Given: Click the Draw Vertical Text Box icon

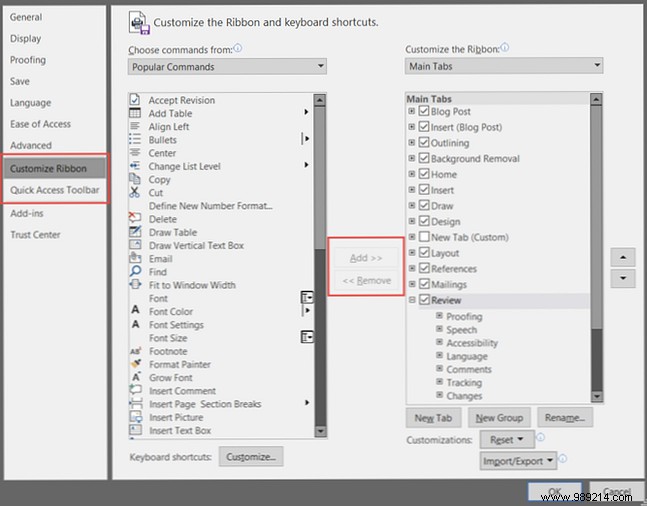Looking at the screenshot, I should [x=135, y=245].
